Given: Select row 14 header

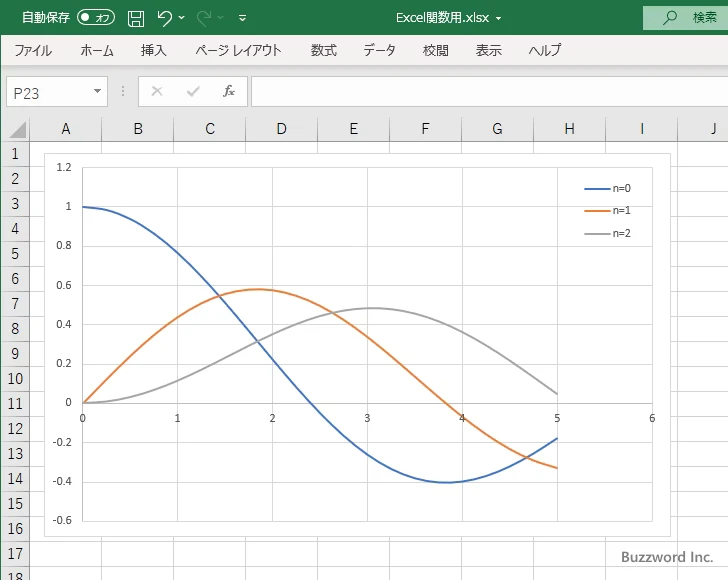Looking at the screenshot, I should 15,479.
